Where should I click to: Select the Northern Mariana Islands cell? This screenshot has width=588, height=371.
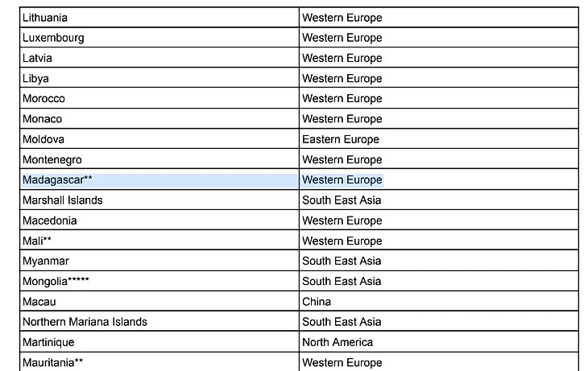click(159, 321)
